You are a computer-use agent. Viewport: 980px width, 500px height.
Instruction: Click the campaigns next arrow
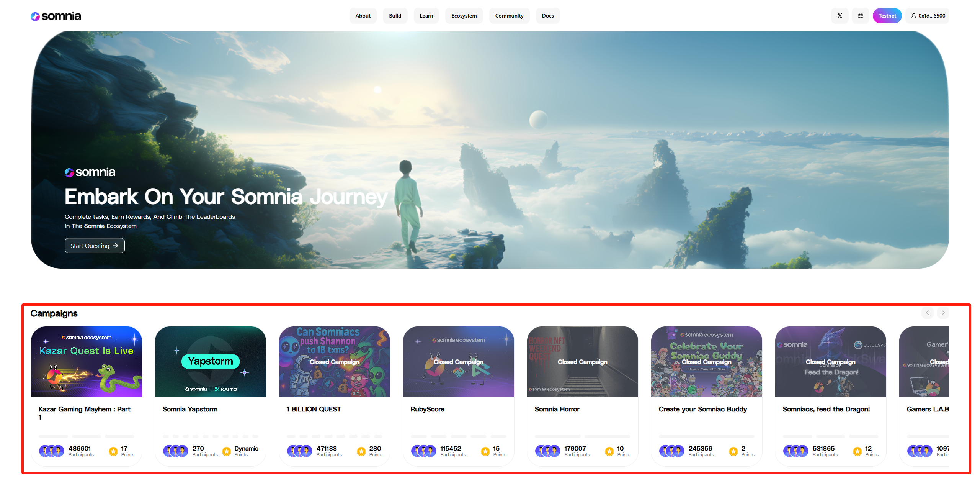[x=943, y=313]
